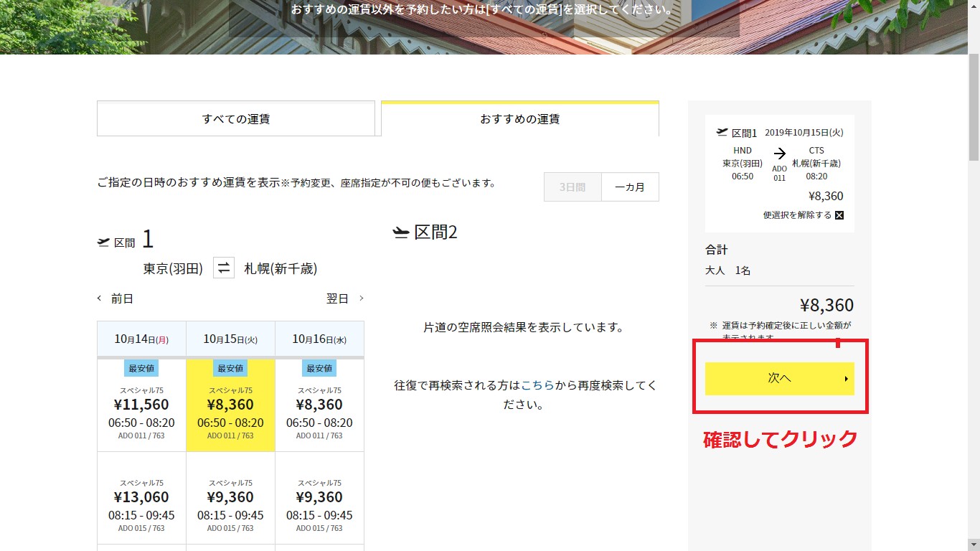
Task: Toggle the 3日間 view option
Action: pyautogui.click(x=573, y=187)
